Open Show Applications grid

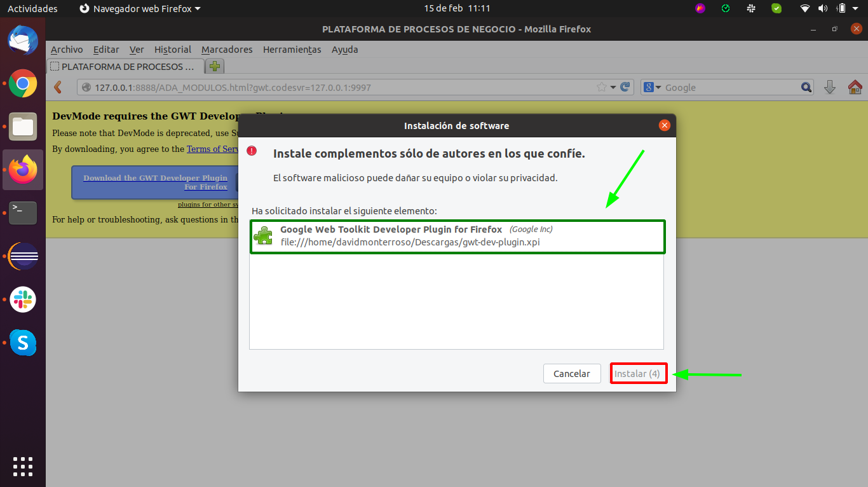click(23, 466)
